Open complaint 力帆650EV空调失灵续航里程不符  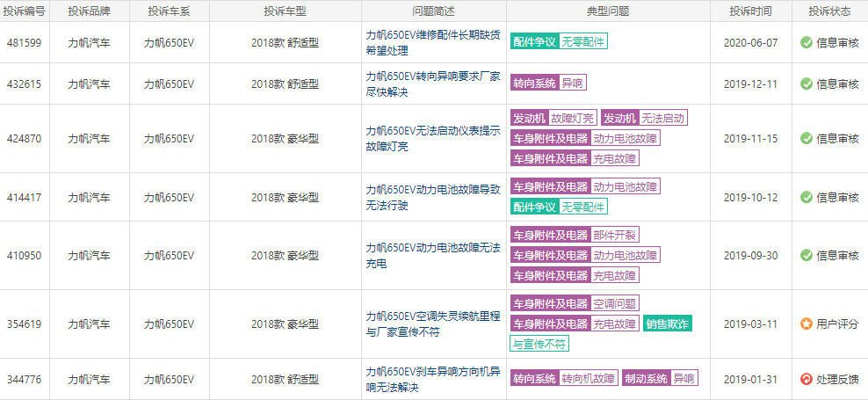point(433,324)
